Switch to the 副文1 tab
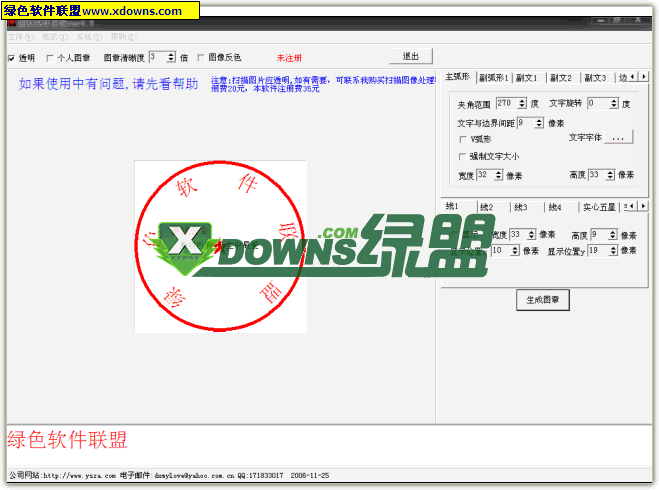The width and height of the screenshot is (659, 490). pos(527,78)
